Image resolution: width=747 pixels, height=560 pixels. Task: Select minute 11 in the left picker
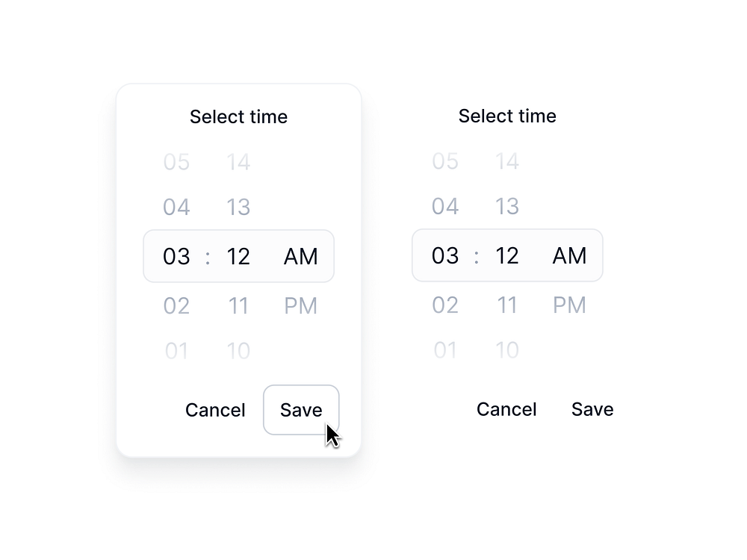point(238,305)
